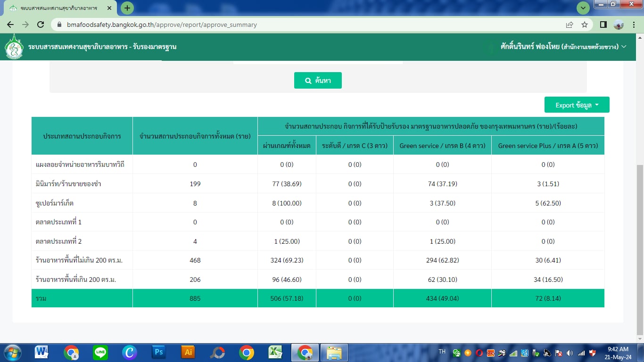Click the address bar URL field
This screenshot has width=644, height=362.
(x=306, y=25)
